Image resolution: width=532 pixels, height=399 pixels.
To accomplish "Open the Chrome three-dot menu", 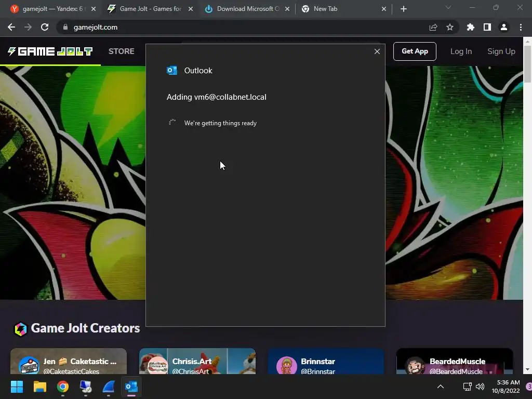I will pos(521,27).
